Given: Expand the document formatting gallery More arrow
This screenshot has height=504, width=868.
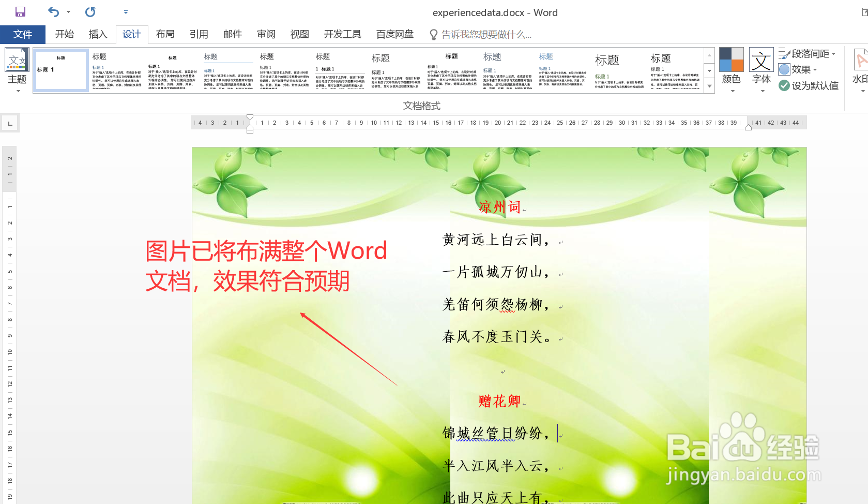Looking at the screenshot, I should [x=709, y=86].
